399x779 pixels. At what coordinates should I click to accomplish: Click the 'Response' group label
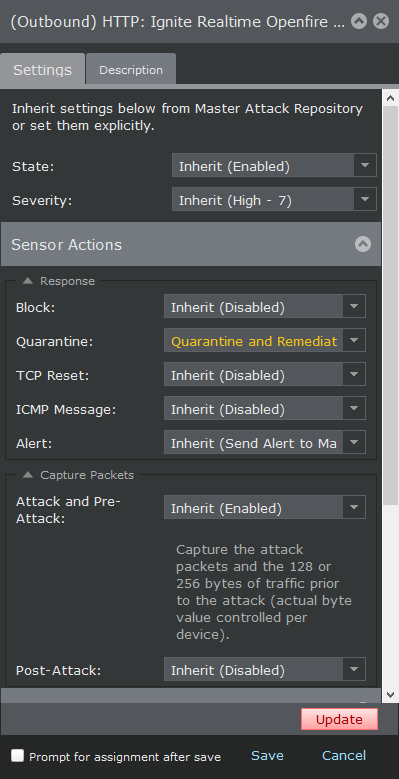pyautogui.click(x=67, y=281)
